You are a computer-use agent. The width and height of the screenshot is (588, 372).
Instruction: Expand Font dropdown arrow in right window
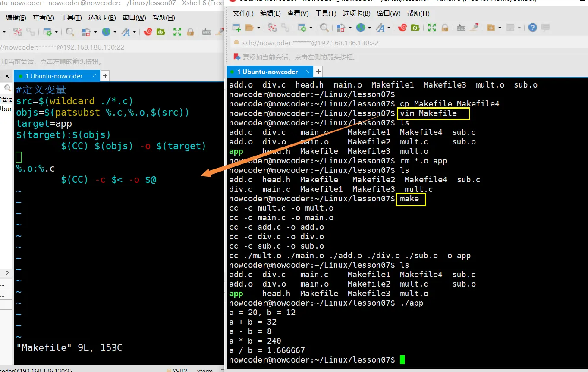(x=389, y=28)
